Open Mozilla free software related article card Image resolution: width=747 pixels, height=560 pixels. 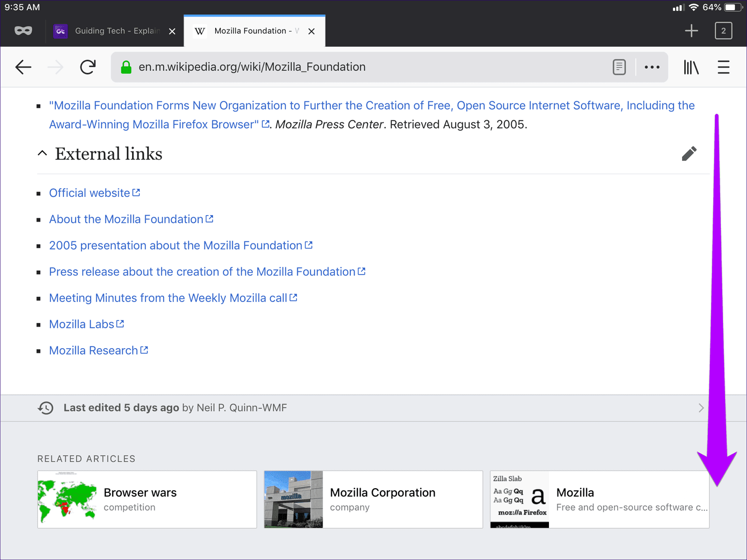click(x=600, y=499)
